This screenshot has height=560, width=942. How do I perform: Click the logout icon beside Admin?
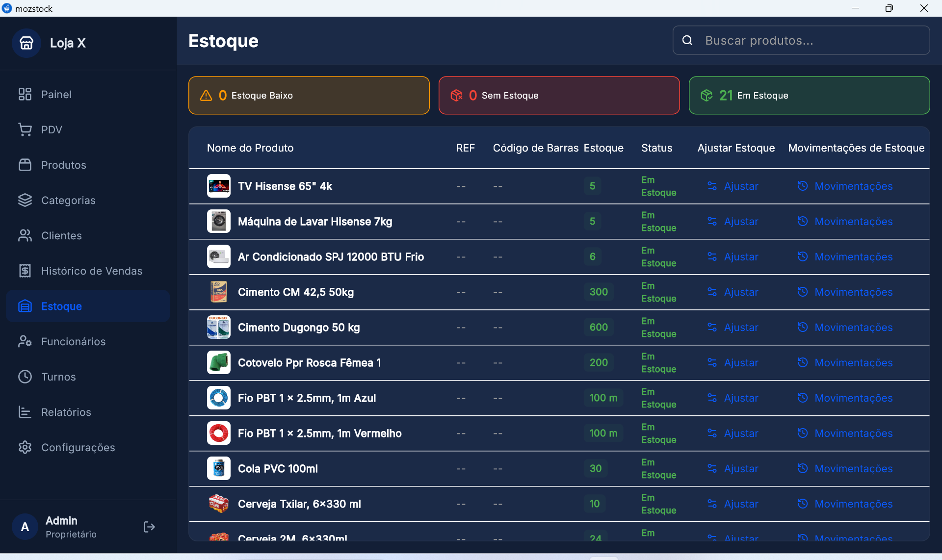click(149, 527)
